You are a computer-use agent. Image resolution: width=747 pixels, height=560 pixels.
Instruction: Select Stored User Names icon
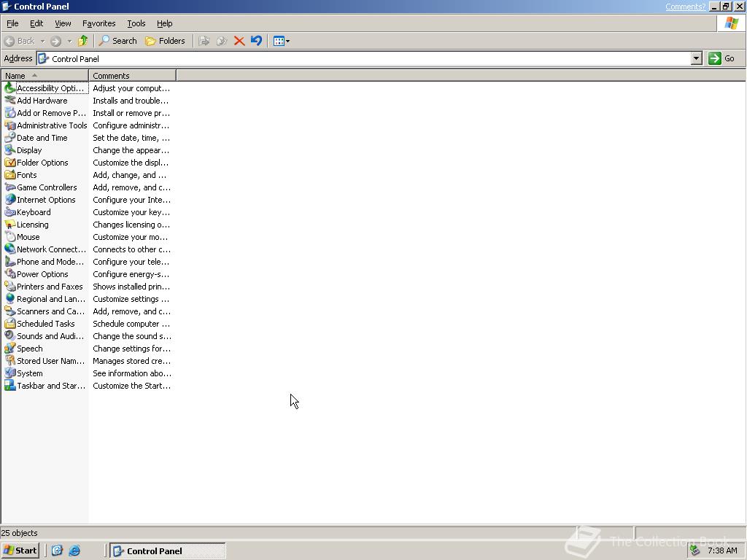pyautogui.click(x=9, y=360)
